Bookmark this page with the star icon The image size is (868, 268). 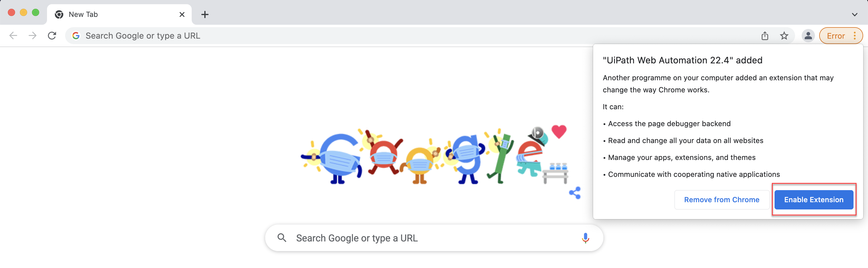click(785, 35)
